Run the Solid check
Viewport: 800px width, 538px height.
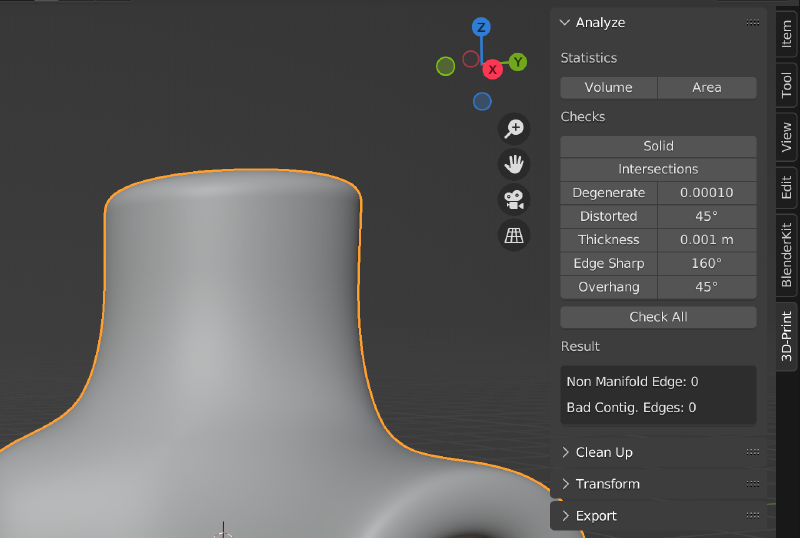(x=658, y=146)
